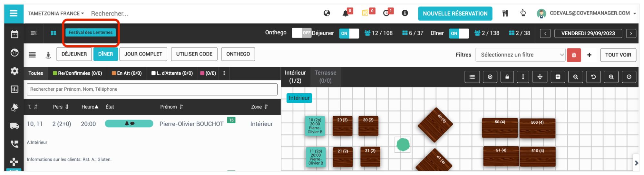Image resolution: width=644 pixels, height=175 pixels.
Task: Open the statistics chart sidebar icon
Action: click(x=15, y=89)
